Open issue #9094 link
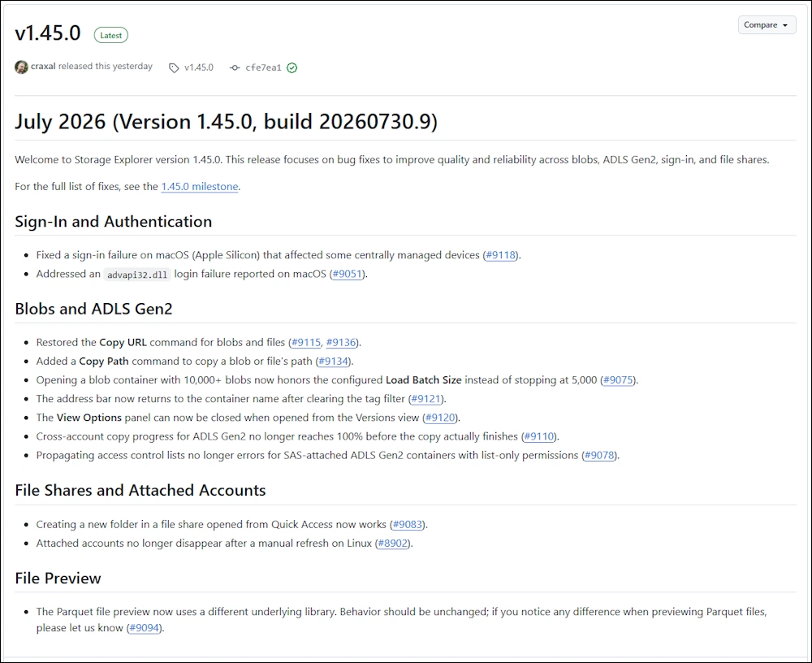 (145, 628)
